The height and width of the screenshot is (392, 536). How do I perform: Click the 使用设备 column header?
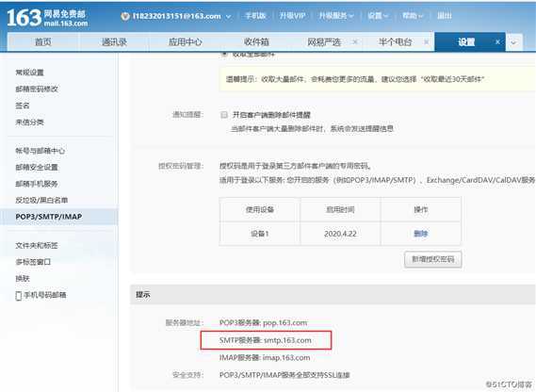(x=260, y=209)
